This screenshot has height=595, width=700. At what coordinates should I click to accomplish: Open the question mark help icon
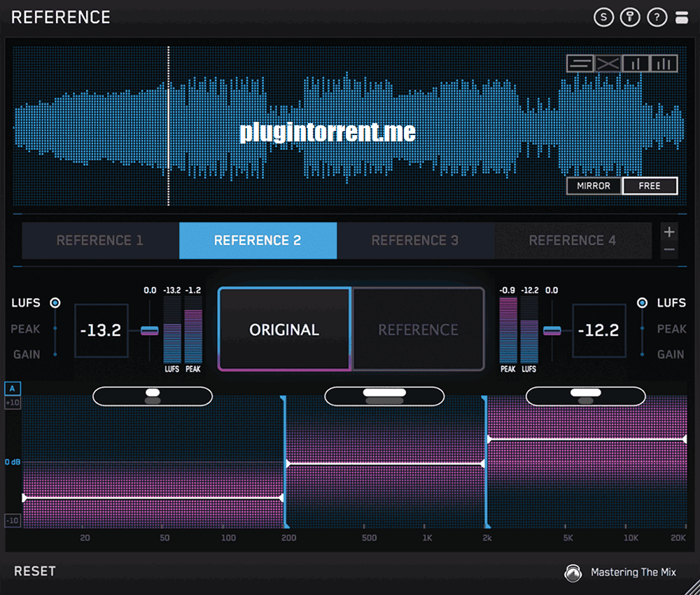657,17
